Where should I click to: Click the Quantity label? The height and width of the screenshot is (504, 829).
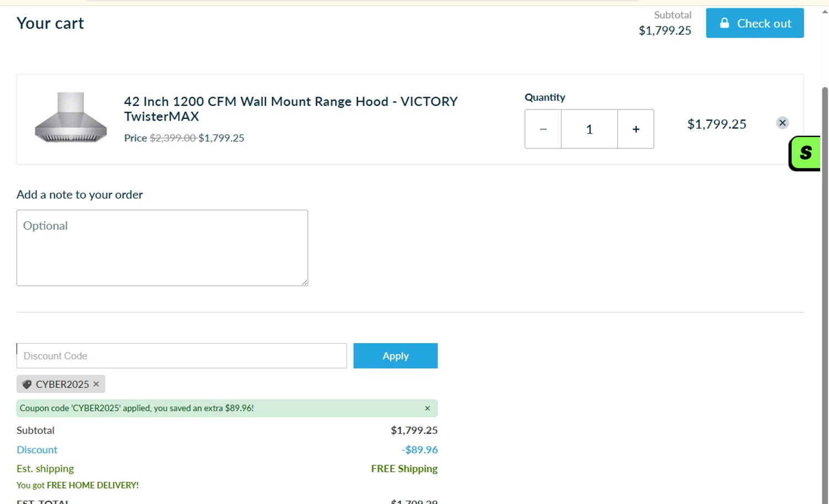click(545, 97)
